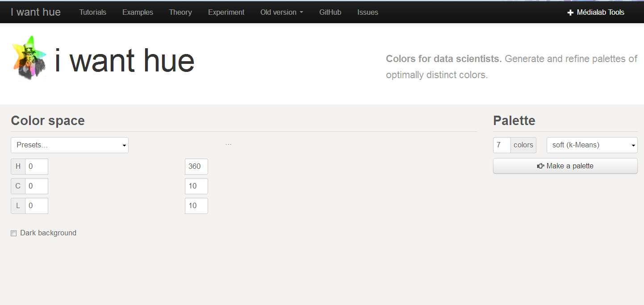Enable the Dark background checkbox
644x305 pixels.
tap(14, 233)
